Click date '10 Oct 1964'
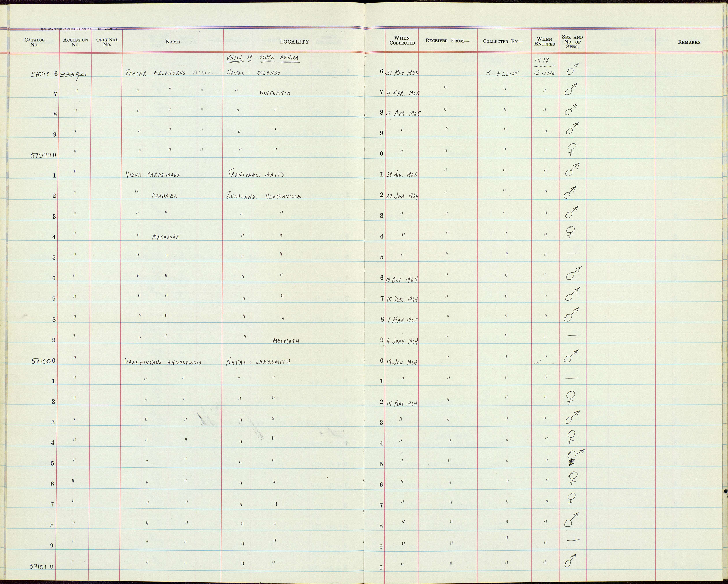 [402, 279]
